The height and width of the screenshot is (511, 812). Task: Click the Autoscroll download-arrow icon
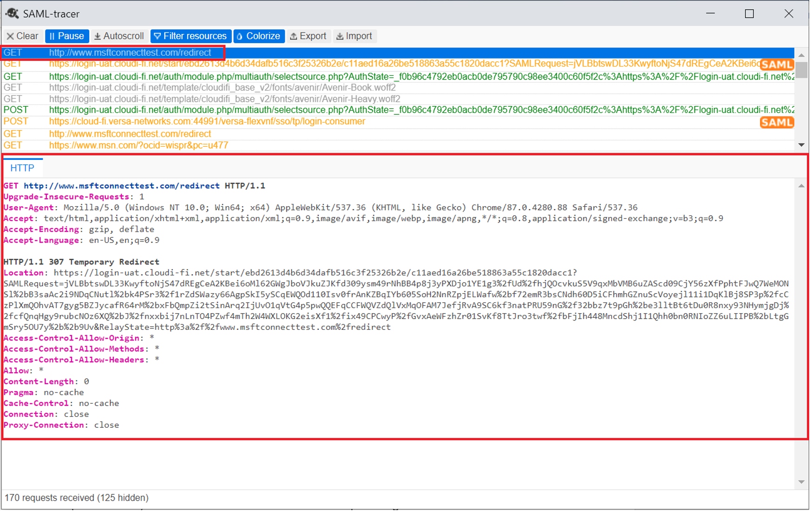tap(98, 36)
